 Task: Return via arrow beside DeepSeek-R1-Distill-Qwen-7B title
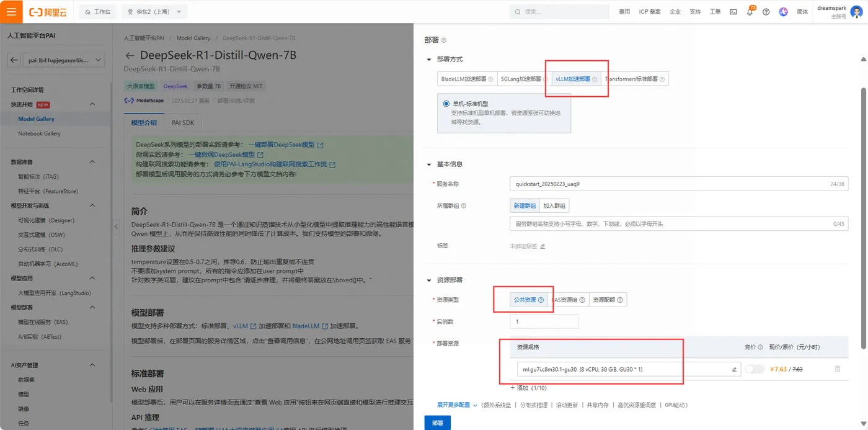point(130,55)
